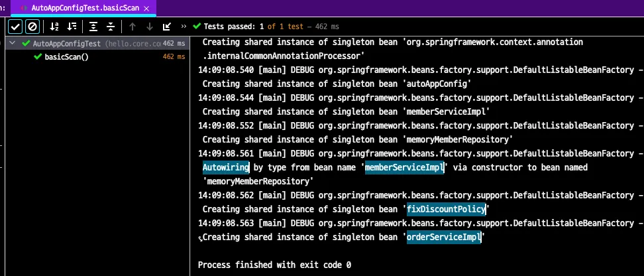Click highlighted 'fixDiscountPolicy' bean name
Screen dimensions: 644x276
point(446,209)
